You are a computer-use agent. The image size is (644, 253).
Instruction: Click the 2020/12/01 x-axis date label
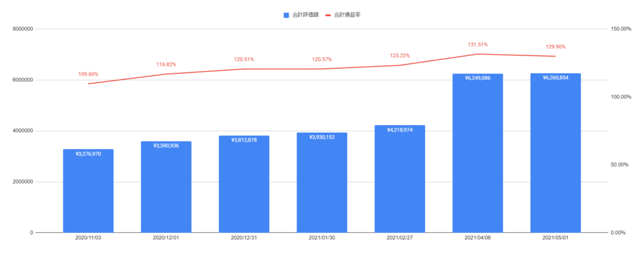pyautogui.click(x=166, y=238)
